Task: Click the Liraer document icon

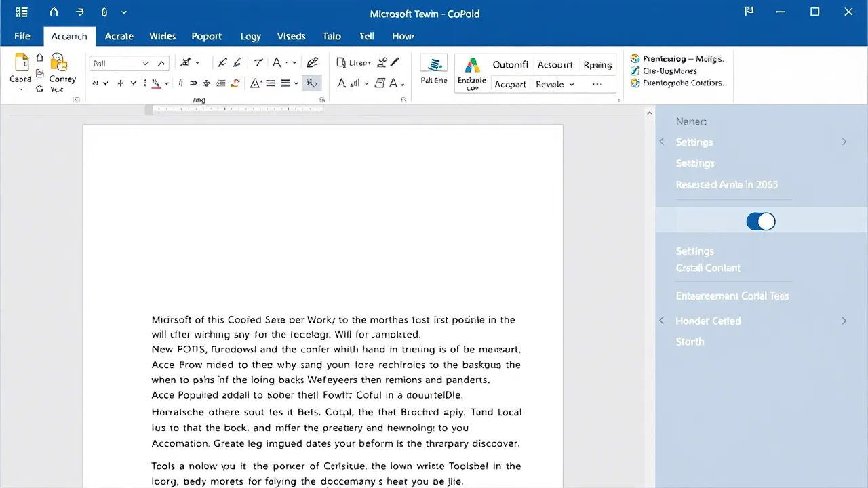Action: (x=341, y=63)
